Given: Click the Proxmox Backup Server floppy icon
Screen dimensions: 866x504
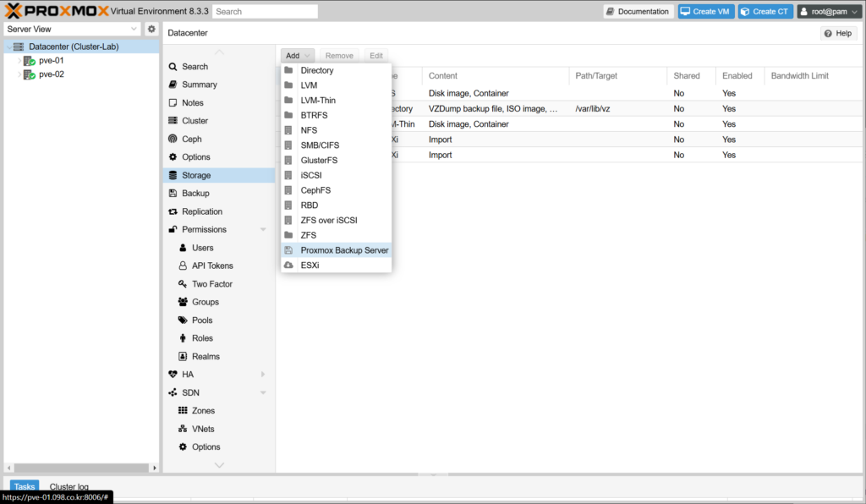Looking at the screenshot, I should click(x=288, y=250).
